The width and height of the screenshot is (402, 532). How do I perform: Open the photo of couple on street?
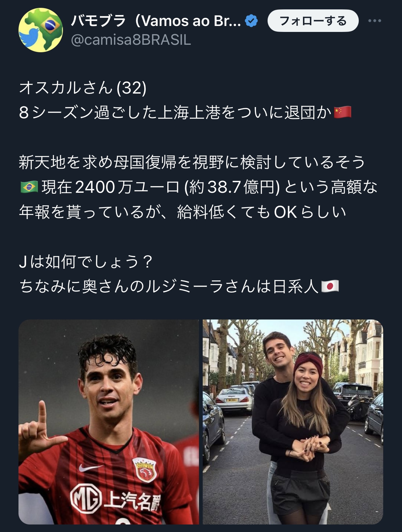[293, 422]
